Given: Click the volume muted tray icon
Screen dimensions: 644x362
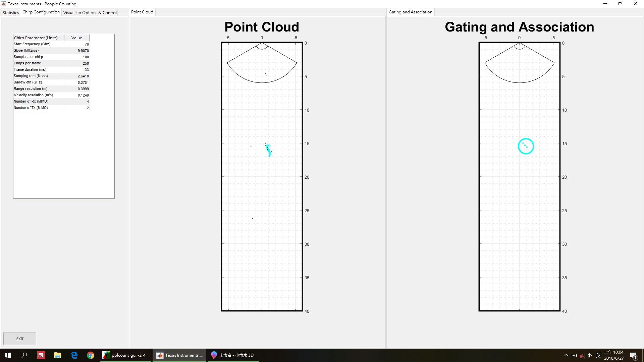Looking at the screenshot, I should pyautogui.click(x=590, y=355).
